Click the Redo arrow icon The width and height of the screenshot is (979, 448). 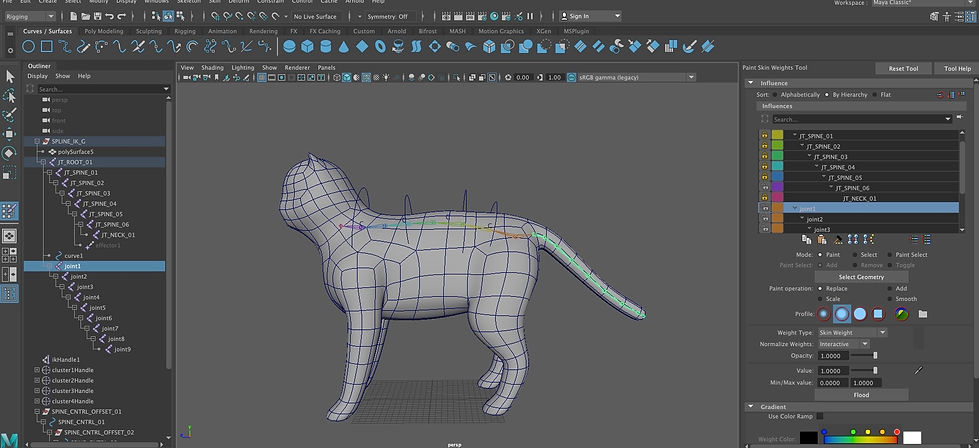click(x=122, y=16)
